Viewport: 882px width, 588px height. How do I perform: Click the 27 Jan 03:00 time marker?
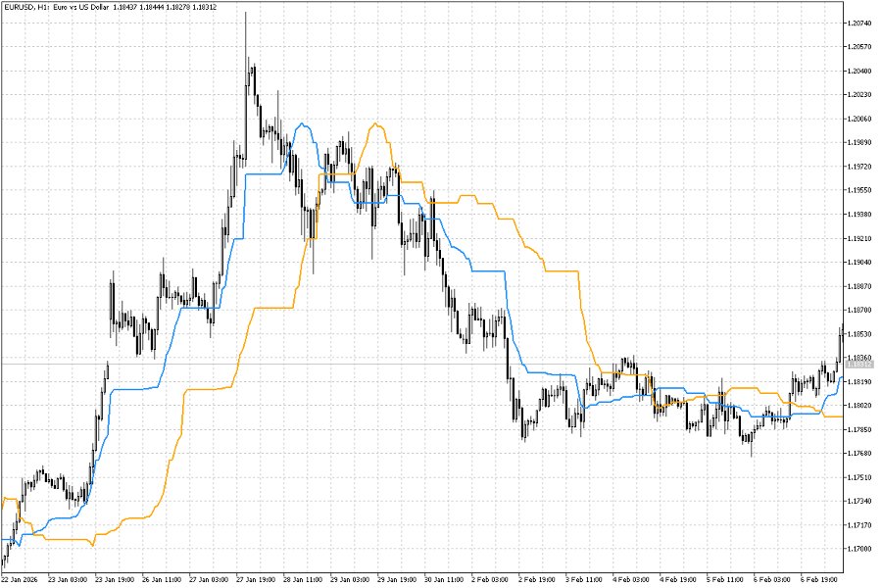pos(209,579)
